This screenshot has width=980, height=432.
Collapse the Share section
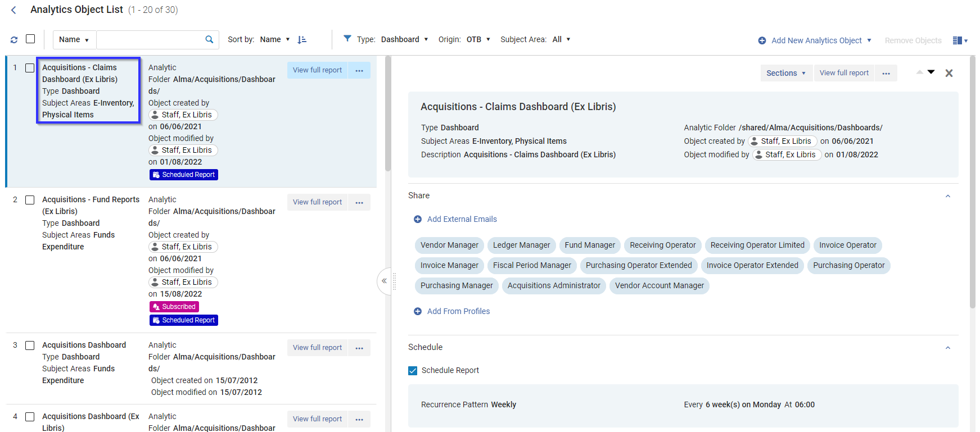pyautogui.click(x=948, y=196)
